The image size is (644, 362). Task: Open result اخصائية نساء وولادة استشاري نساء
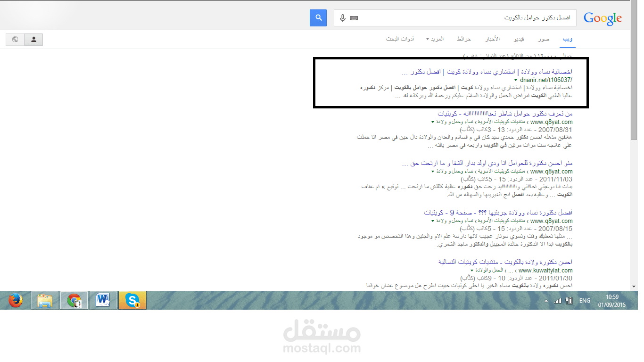coord(487,72)
